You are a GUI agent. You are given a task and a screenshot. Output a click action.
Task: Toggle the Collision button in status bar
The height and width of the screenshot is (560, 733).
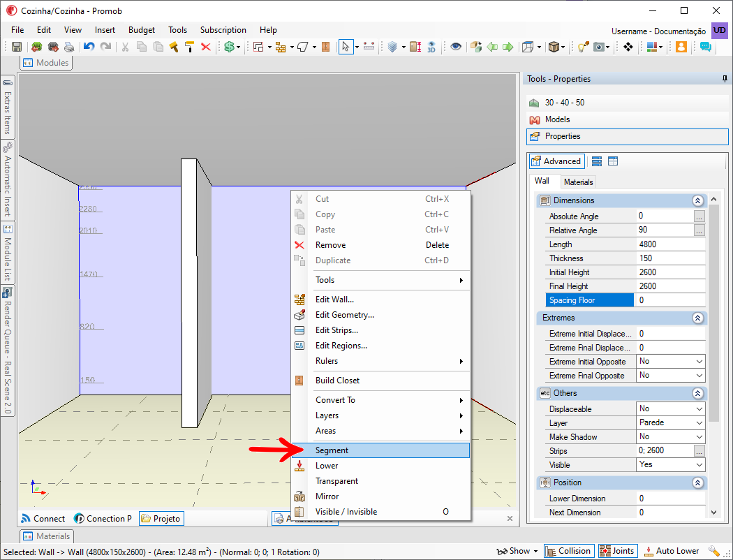pyautogui.click(x=570, y=551)
